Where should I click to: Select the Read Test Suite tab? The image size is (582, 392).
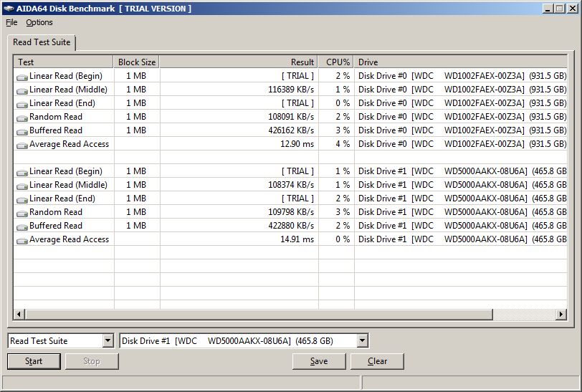click(x=42, y=42)
